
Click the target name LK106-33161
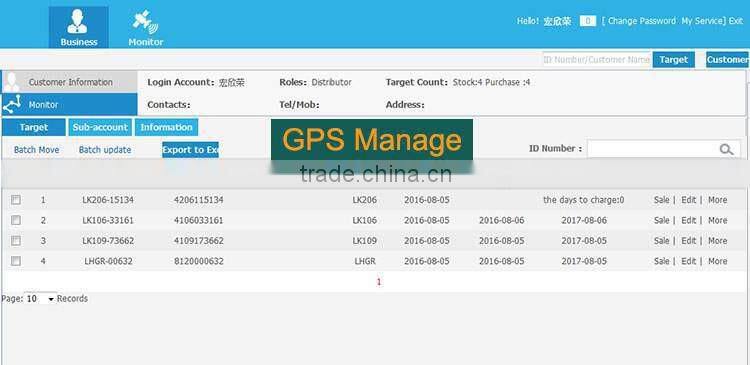[108, 221]
